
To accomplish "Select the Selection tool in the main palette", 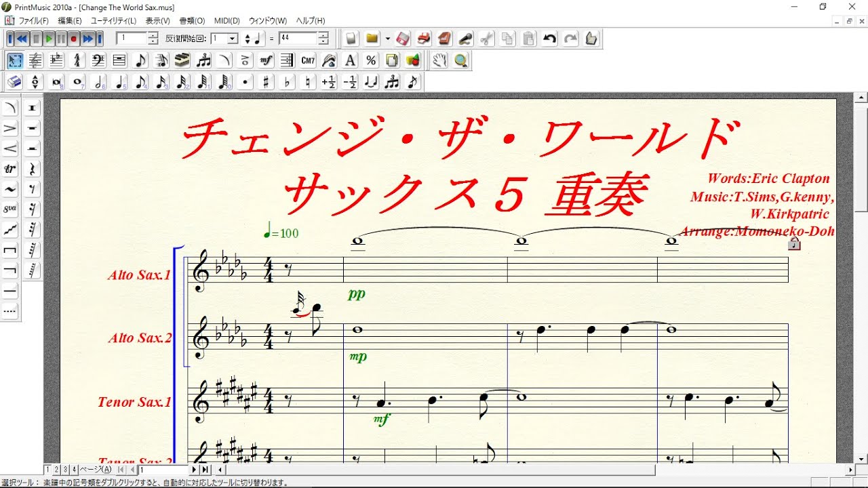I will (14, 60).
